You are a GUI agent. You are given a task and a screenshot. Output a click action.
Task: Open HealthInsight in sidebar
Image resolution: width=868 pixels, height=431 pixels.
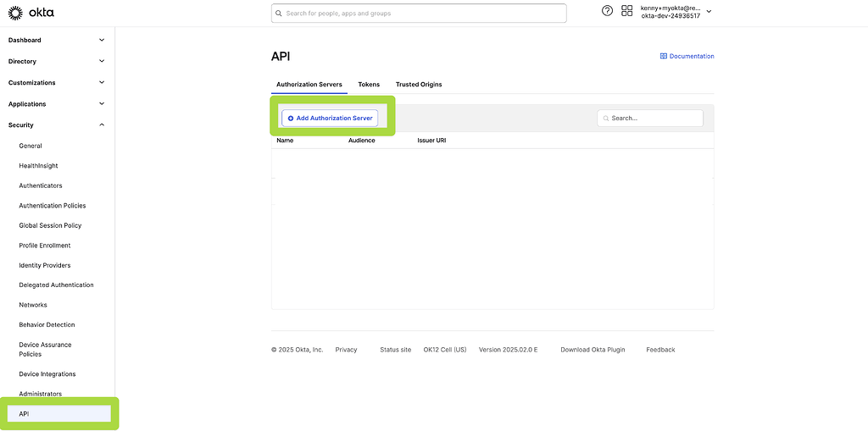(38, 166)
